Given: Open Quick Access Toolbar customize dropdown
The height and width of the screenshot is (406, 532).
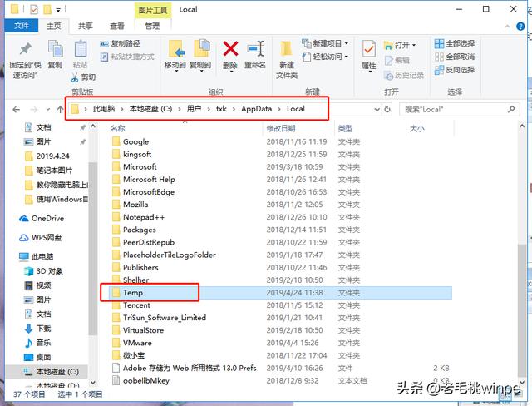Looking at the screenshot, I should click(x=58, y=10).
